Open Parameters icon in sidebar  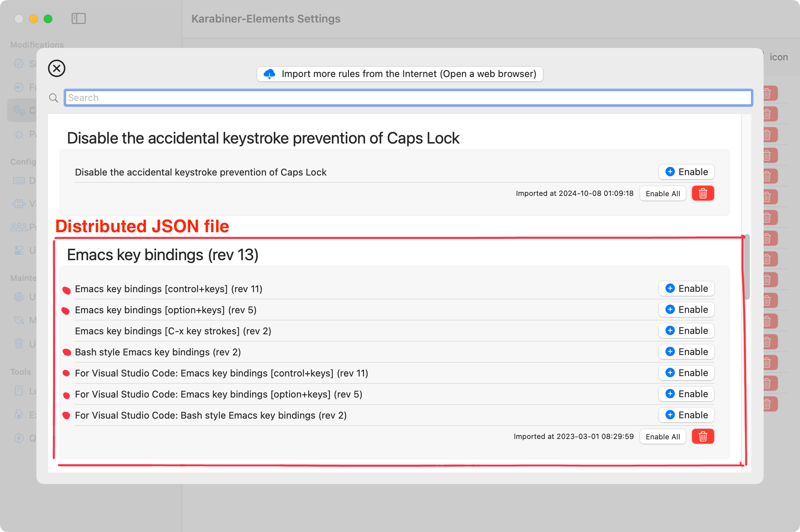19,134
